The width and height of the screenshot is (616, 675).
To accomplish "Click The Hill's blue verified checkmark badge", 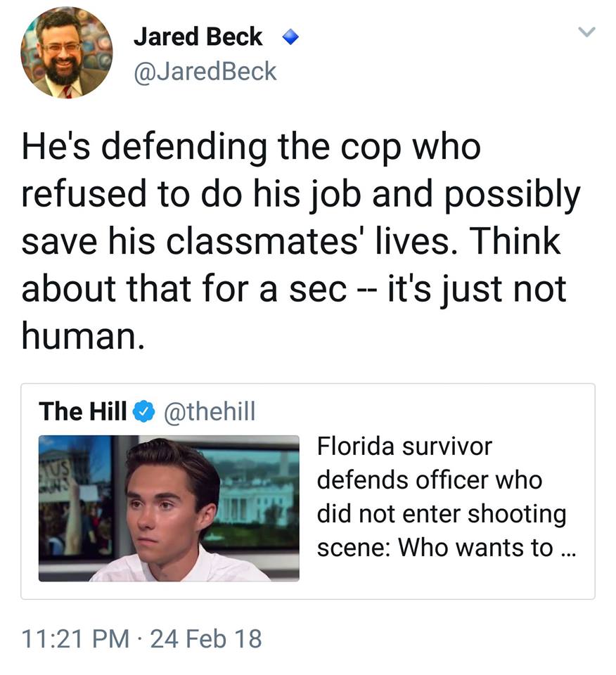I will (145, 411).
